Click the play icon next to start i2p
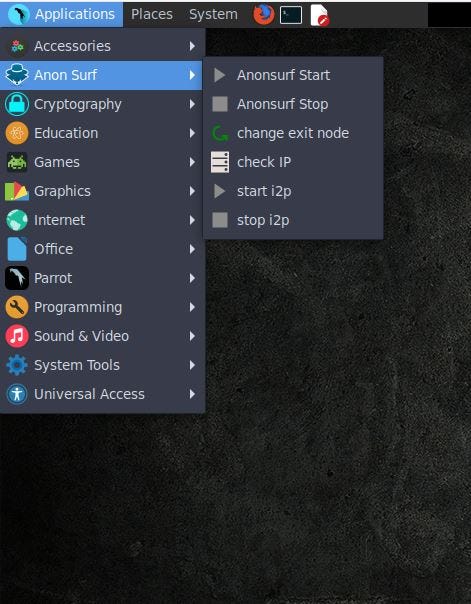Viewport: 471px width, 604px height. click(x=220, y=191)
